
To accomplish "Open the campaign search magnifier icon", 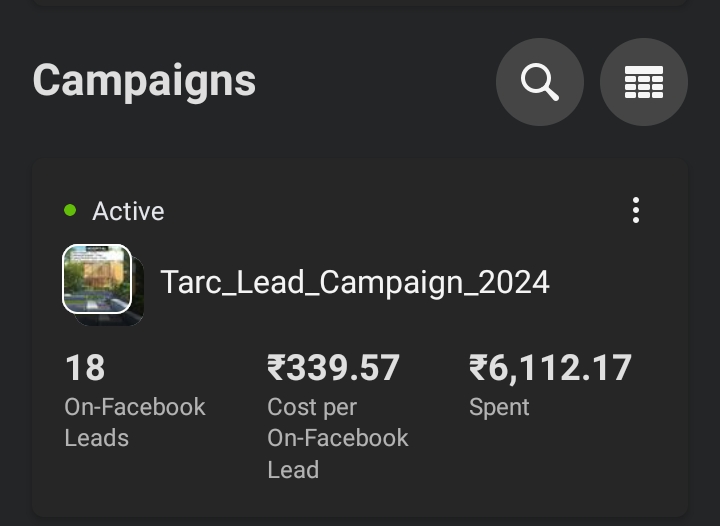I will [x=540, y=82].
